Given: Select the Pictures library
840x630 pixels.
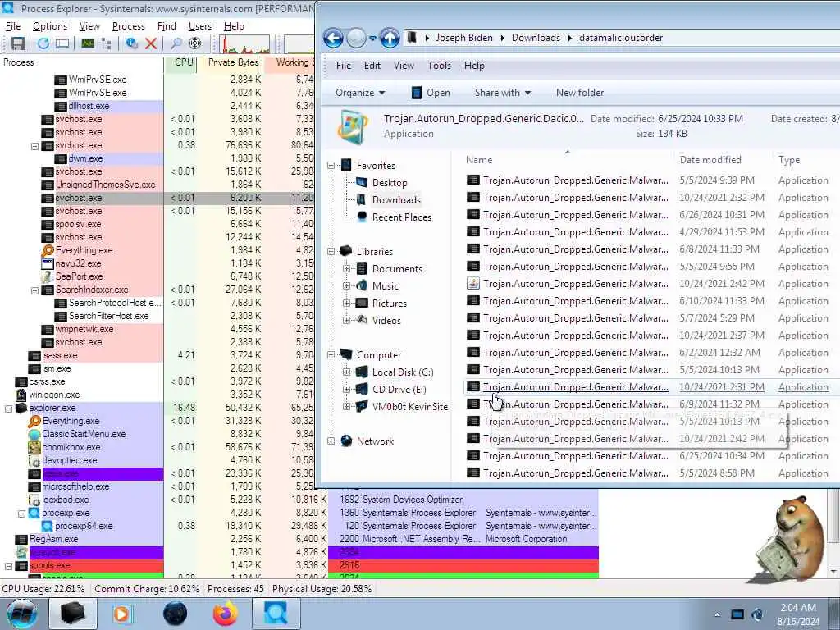Looking at the screenshot, I should (390, 304).
